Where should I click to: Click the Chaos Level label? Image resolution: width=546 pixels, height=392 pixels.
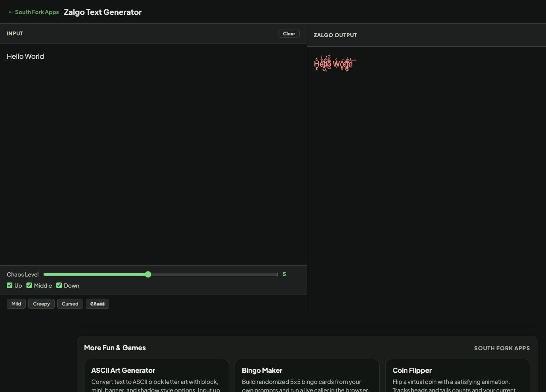(23, 274)
